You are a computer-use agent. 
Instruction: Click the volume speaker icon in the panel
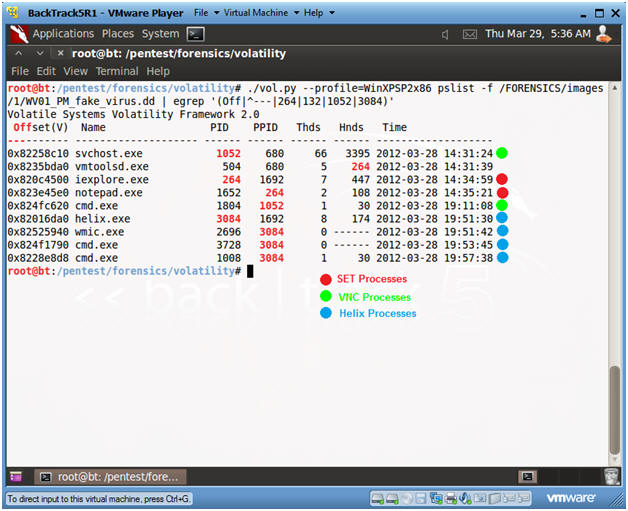(445, 35)
